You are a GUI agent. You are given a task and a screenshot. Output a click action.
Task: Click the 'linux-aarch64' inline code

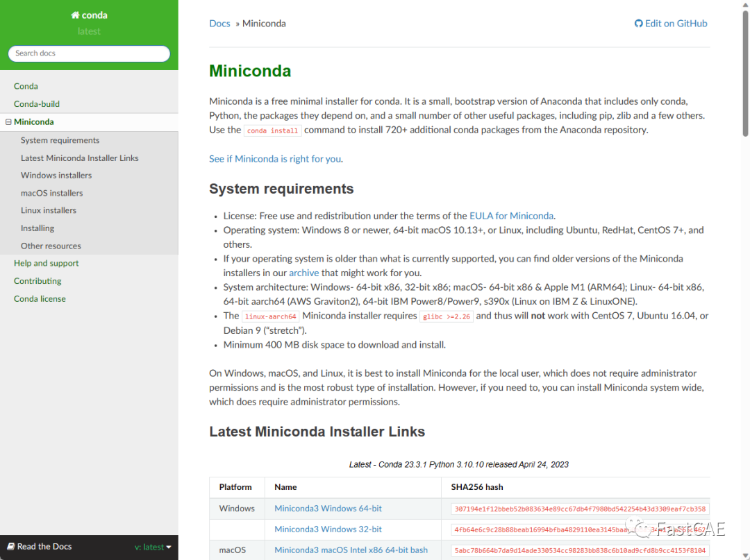click(271, 317)
